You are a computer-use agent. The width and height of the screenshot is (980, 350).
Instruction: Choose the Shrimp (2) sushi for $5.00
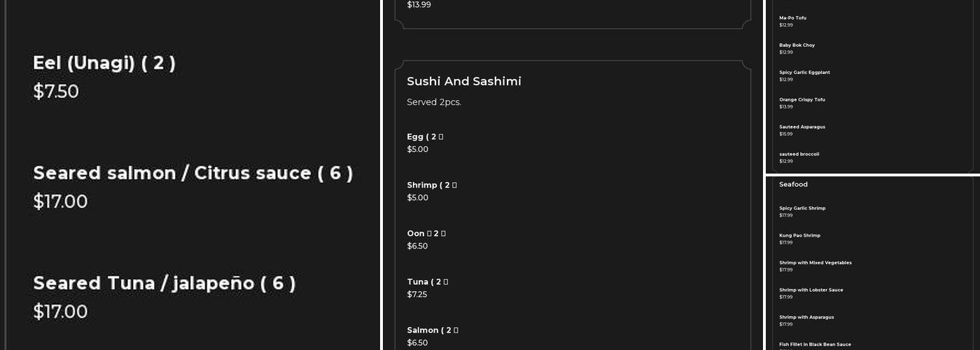[x=431, y=185]
